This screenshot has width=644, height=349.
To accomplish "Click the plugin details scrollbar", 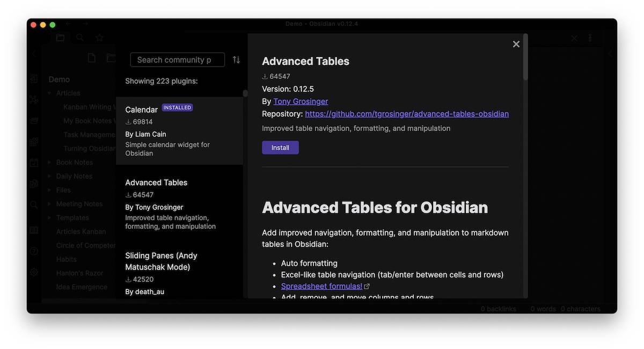I will click(525, 57).
